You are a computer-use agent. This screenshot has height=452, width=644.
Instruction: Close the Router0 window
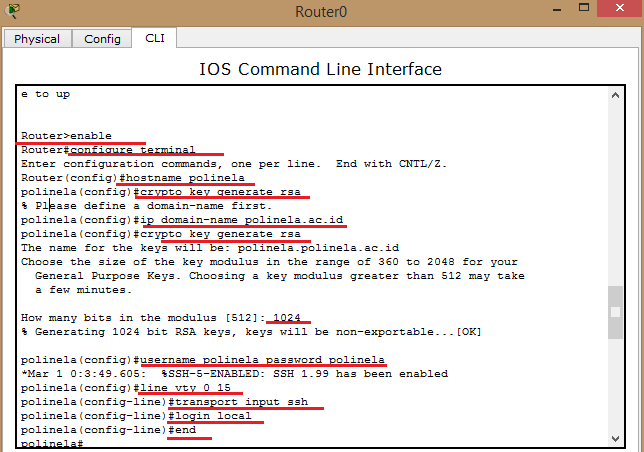point(620,8)
